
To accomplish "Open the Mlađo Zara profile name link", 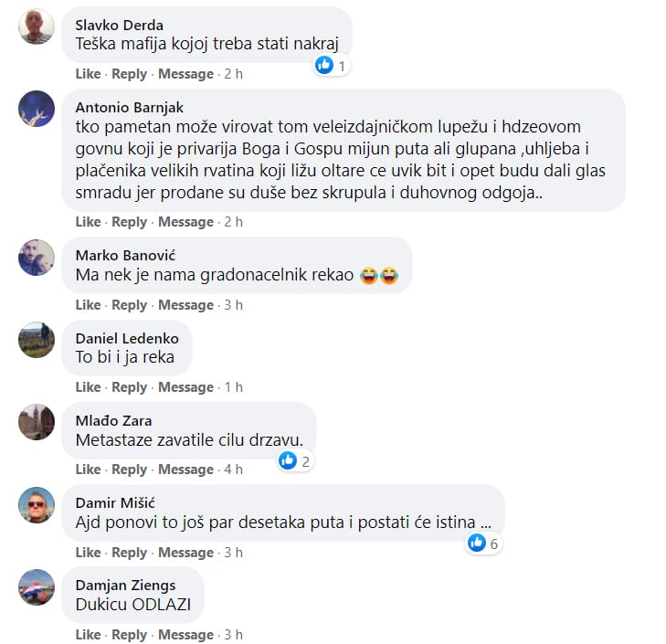I will coord(113,420).
